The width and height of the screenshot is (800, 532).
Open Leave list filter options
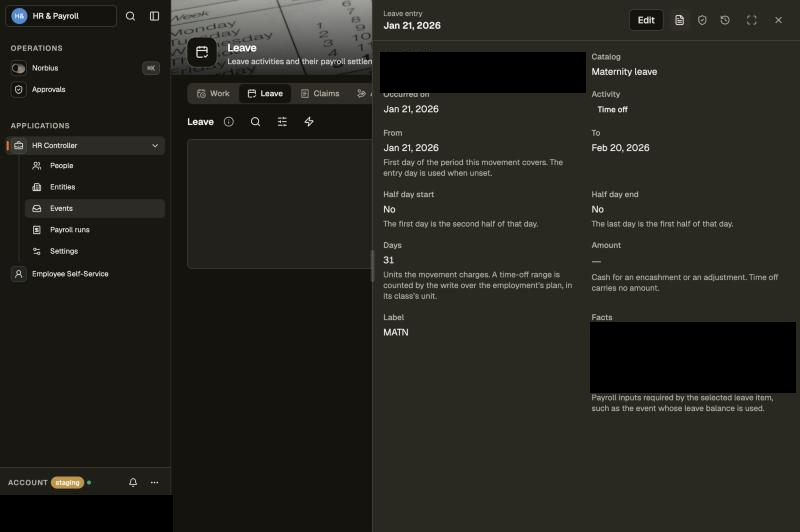pos(282,121)
